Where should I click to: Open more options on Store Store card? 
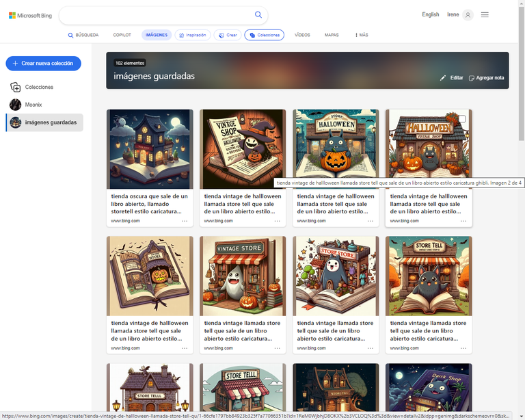tap(371, 348)
